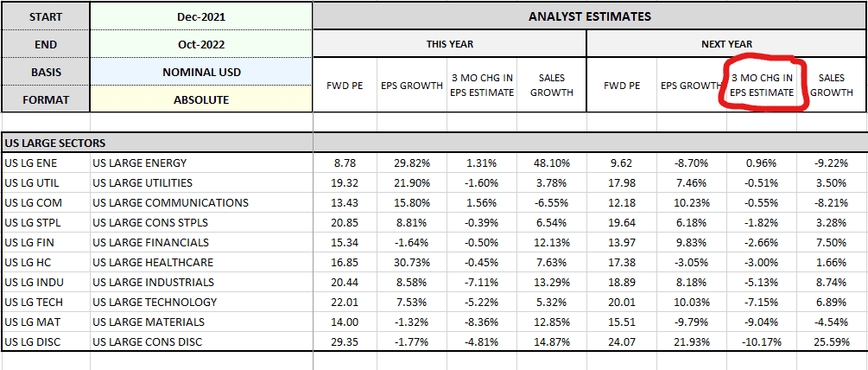Select the Dec-2021 start date cell

coord(201,16)
